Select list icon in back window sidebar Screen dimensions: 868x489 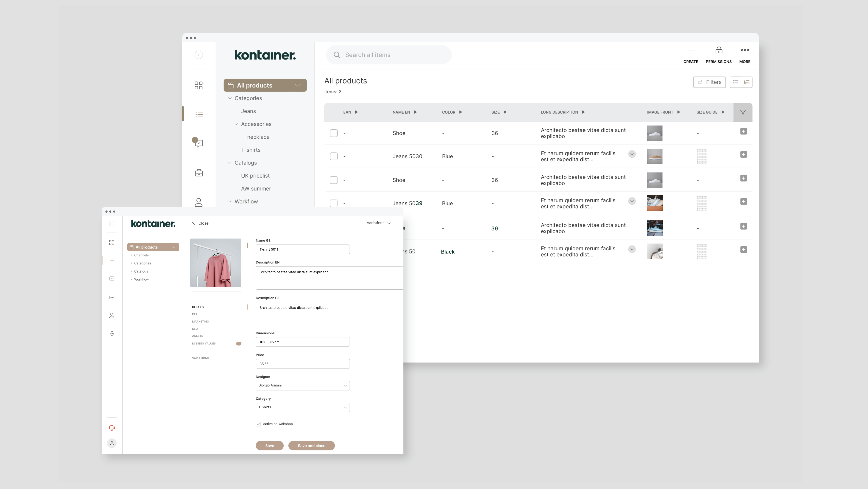point(199,114)
